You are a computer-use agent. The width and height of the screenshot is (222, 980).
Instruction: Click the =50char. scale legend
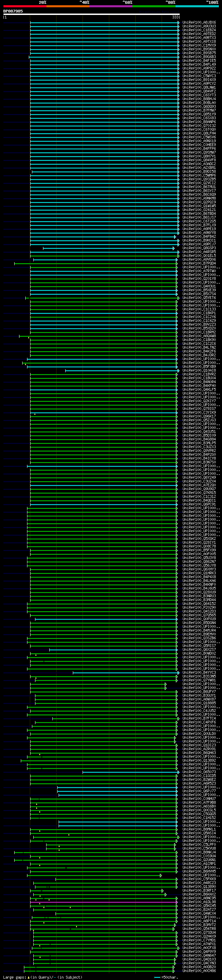click(x=166, y=977)
